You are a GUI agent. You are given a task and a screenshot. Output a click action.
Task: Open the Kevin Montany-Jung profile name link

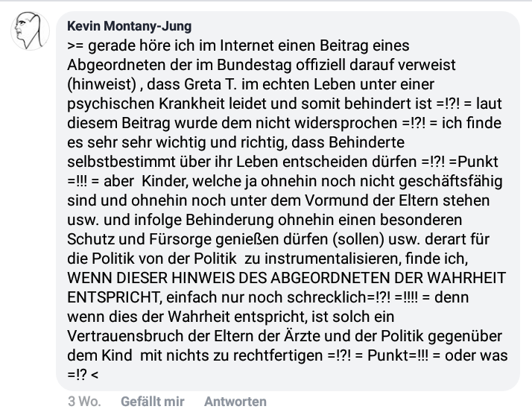click(129, 26)
